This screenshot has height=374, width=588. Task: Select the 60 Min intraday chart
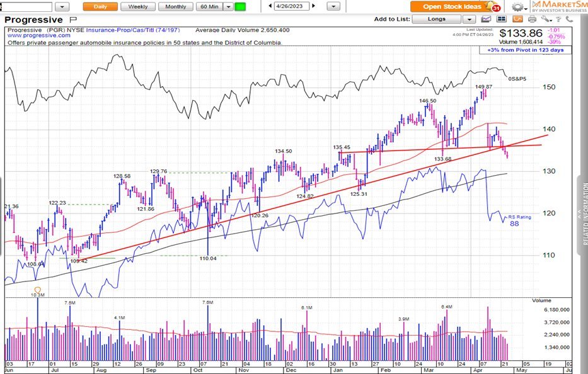209,6
